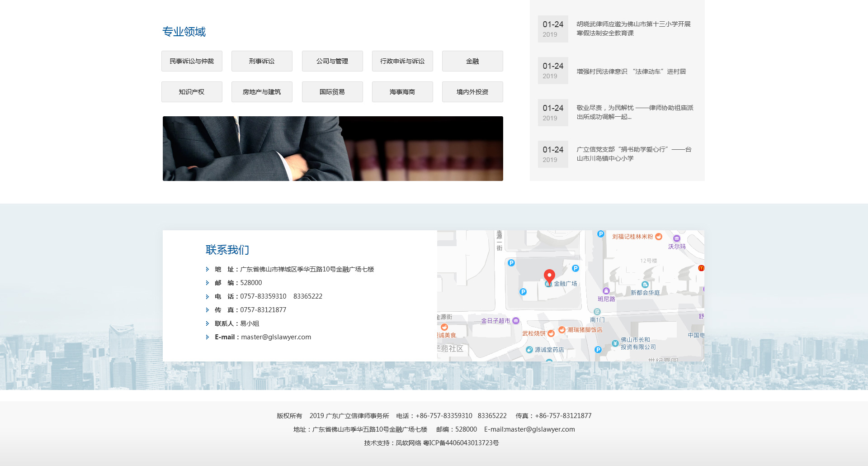Click the 刘福记桂林米粉 orange food icon
This screenshot has height=466, width=868.
(x=659, y=237)
